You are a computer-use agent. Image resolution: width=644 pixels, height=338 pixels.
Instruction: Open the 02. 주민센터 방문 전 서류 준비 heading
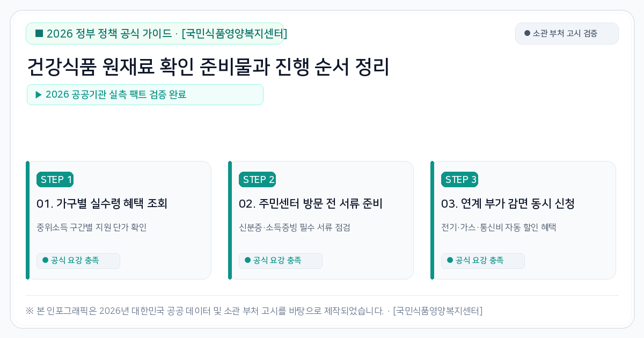pyautogui.click(x=310, y=204)
